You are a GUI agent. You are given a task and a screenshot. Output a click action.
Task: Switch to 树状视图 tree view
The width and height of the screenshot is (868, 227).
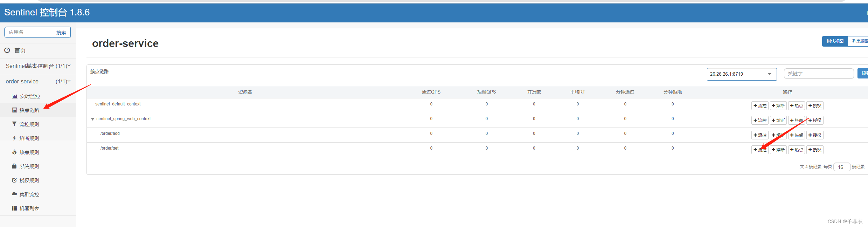point(835,41)
